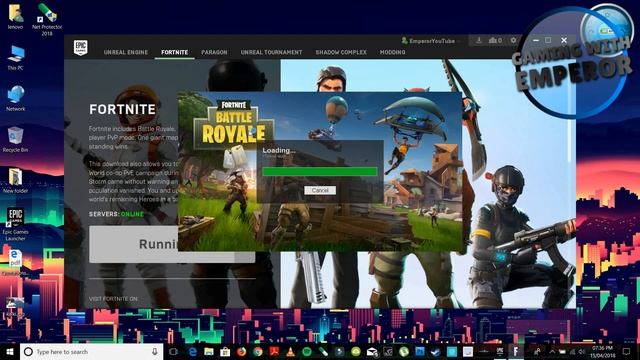Image resolution: width=640 pixels, height=360 pixels.
Task: Open the People icon in tray
Action: pos(538,351)
